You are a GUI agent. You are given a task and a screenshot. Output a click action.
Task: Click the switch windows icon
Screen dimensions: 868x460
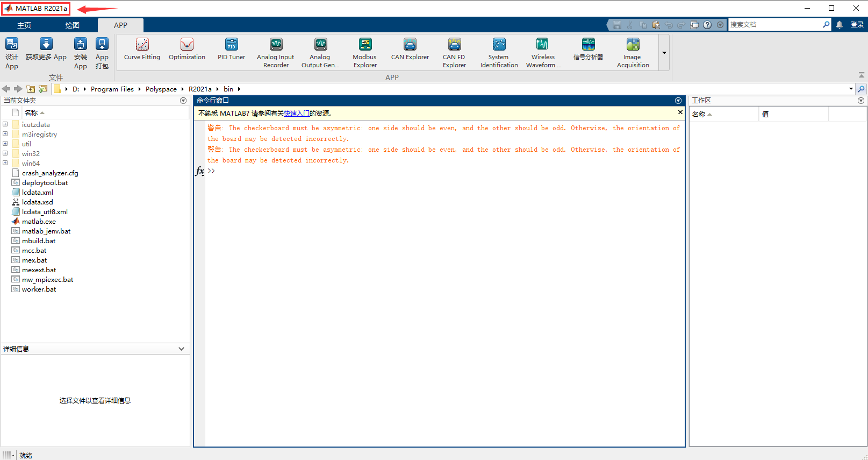[x=694, y=25]
